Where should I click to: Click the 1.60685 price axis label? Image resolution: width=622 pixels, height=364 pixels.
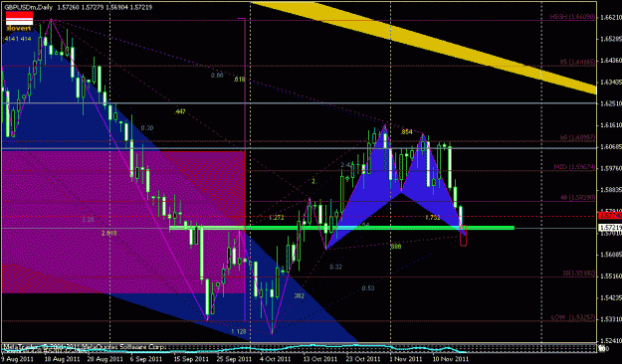coord(611,147)
